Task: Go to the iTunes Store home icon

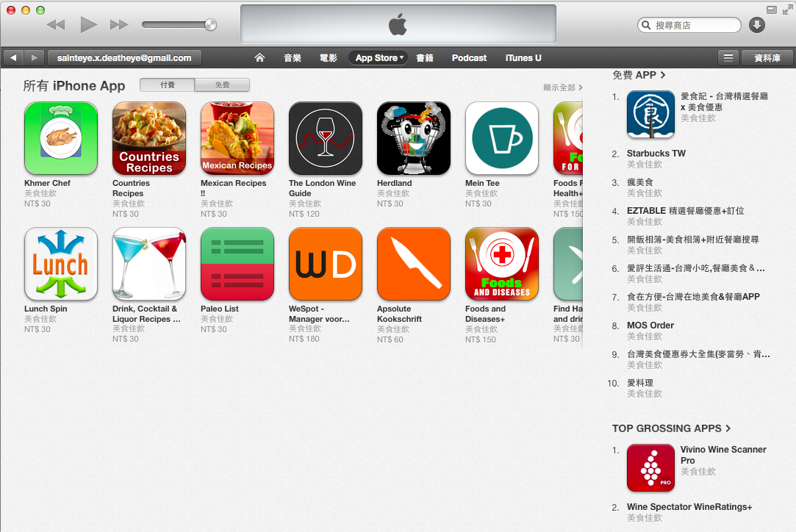Action: point(259,58)
